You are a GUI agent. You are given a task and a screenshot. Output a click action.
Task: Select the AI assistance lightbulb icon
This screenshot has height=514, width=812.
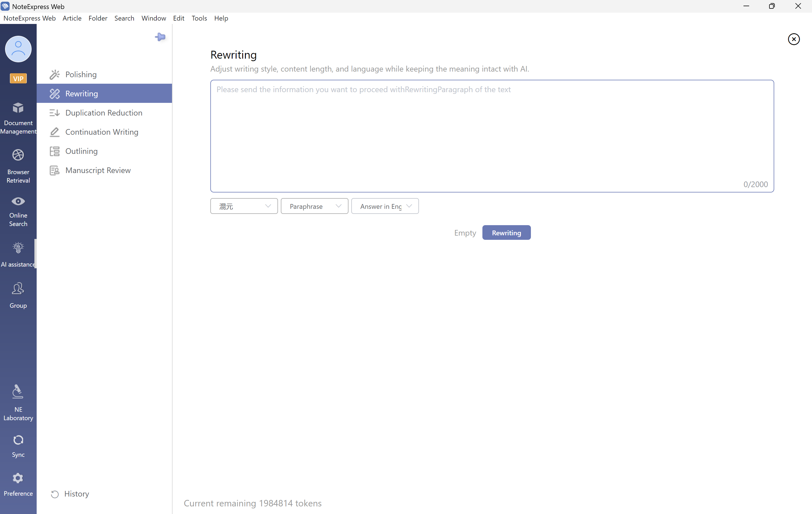pos(18,248)
